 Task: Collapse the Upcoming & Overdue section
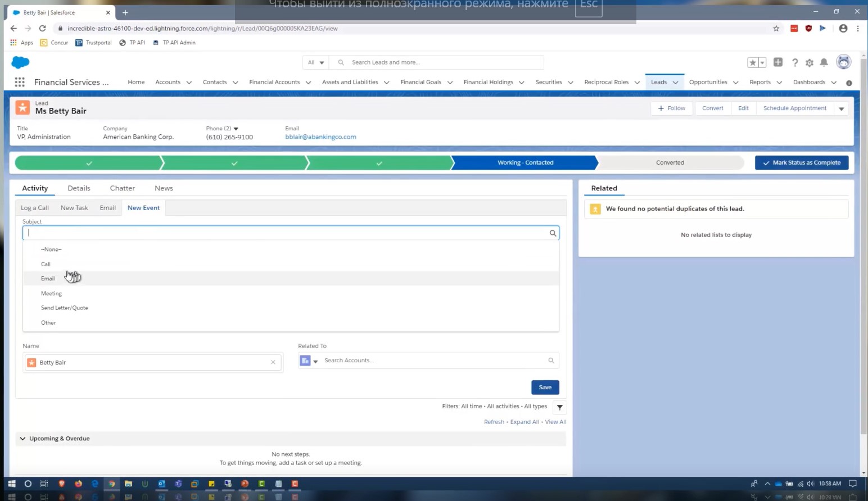pyautogui.click(x=22, y=439)
